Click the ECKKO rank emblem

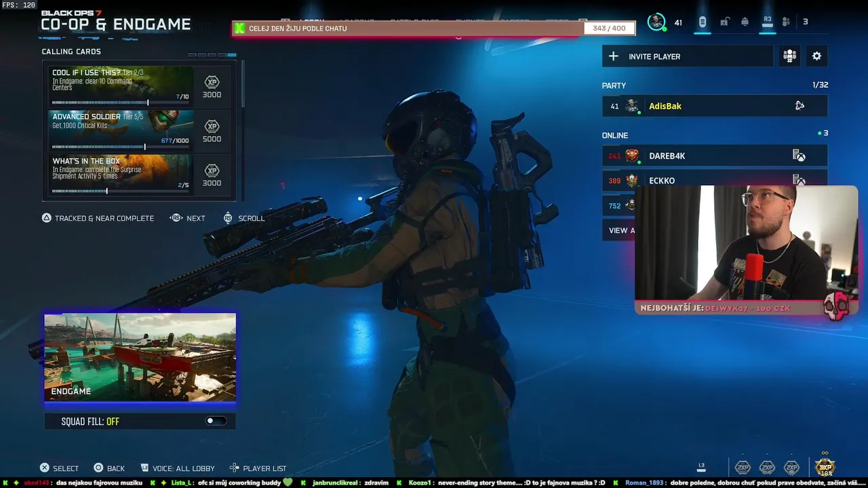[632, 180]
